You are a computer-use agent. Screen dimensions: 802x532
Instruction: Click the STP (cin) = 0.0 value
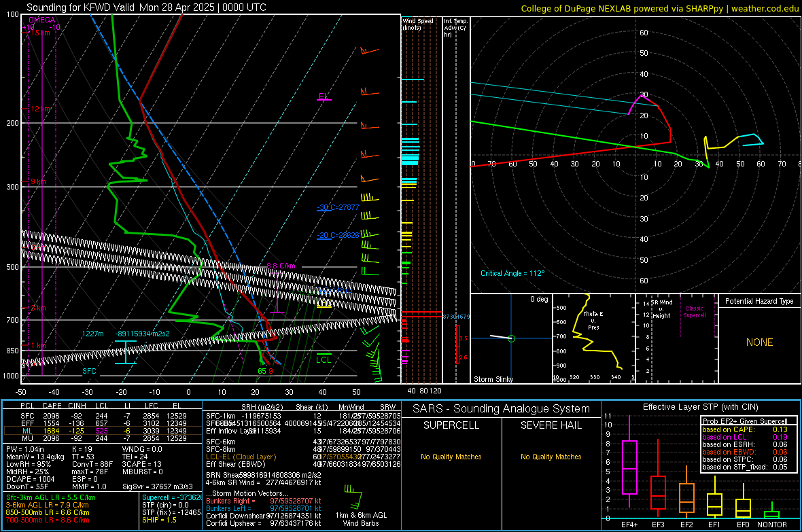pos(165,505)
